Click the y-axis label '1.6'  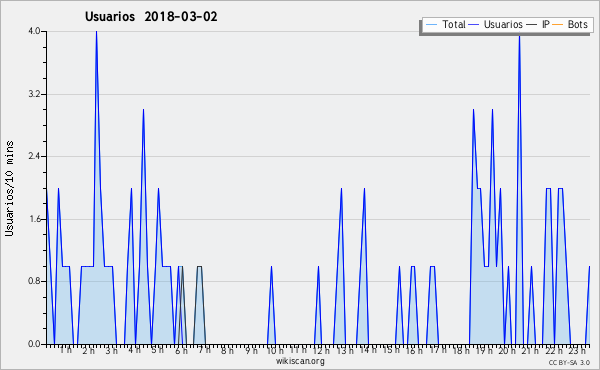pos(34,219)
